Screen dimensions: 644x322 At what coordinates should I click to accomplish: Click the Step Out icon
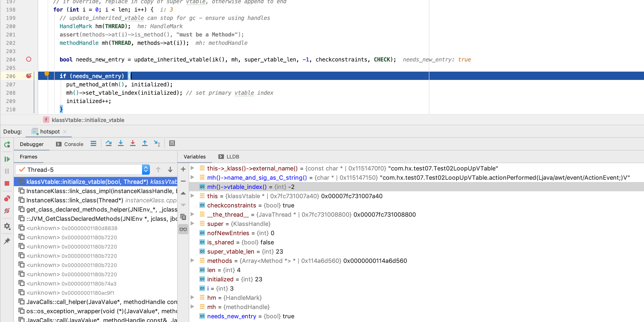click(x=145, y=143)
